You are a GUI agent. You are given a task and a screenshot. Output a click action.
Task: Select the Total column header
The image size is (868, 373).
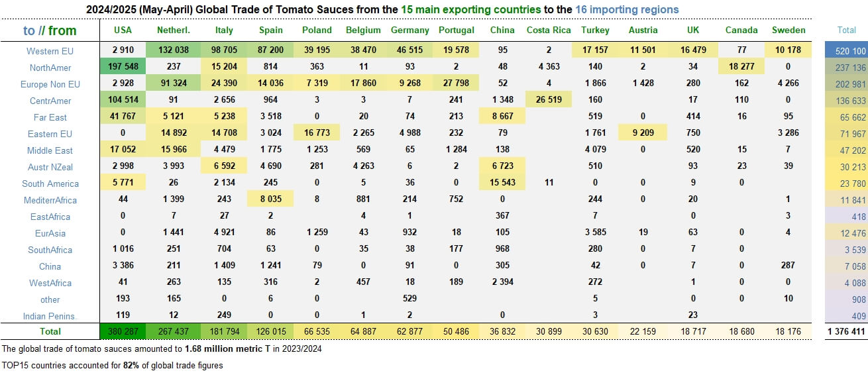[846, 30]
